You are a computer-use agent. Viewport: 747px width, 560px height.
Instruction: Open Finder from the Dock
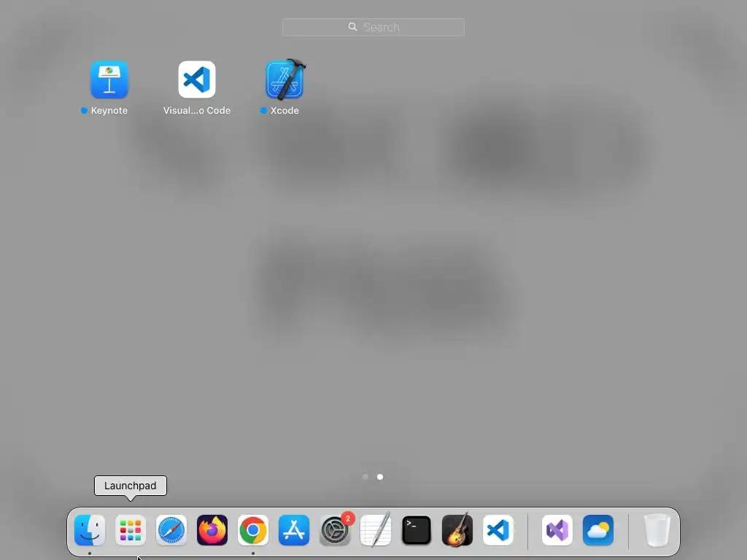(90, 530)
